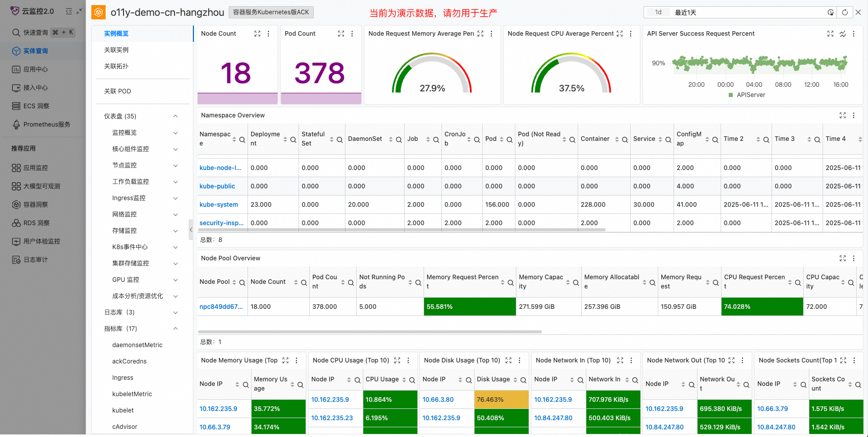Open Prometheus服务 sidebar item
Image resolution: width=868 pixels, height=437 pixels.
pos(46,125)
